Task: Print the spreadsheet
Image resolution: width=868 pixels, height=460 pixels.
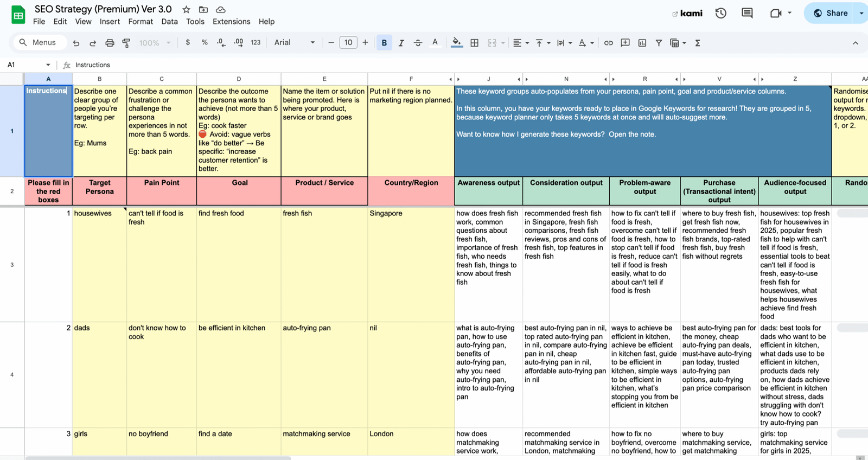Action: coord(110,43)
